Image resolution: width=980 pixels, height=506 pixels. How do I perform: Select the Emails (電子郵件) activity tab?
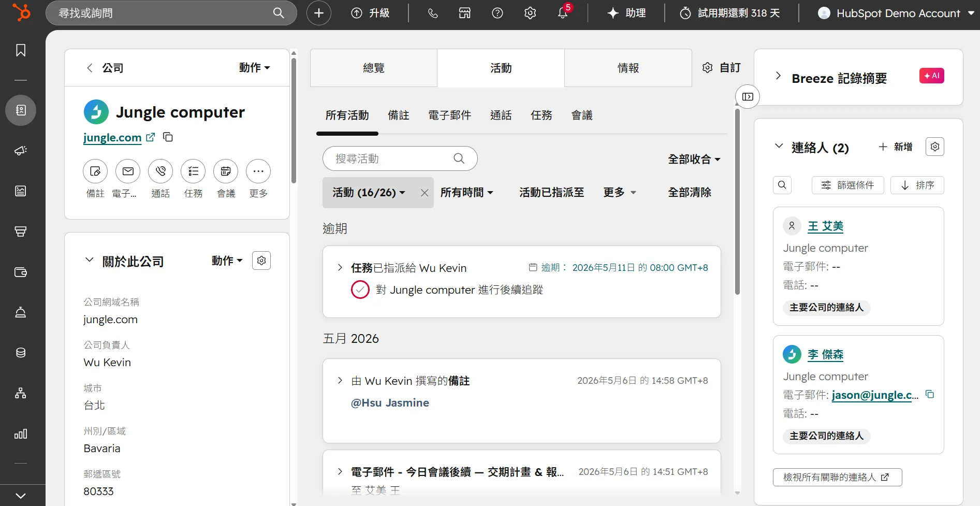[x=450, y=115]
